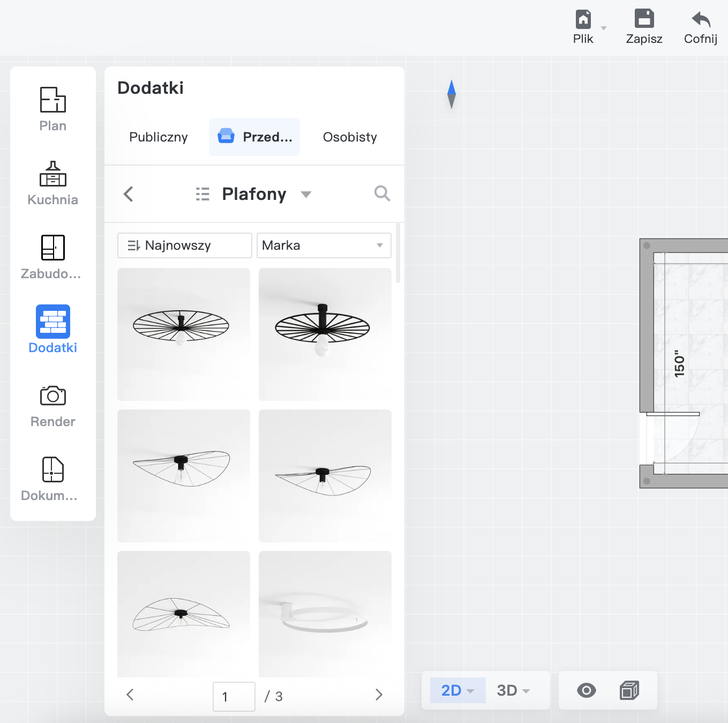The image size is (728, 723).
Task: Click the Najnowszy sort button
Action: [184, 245]
